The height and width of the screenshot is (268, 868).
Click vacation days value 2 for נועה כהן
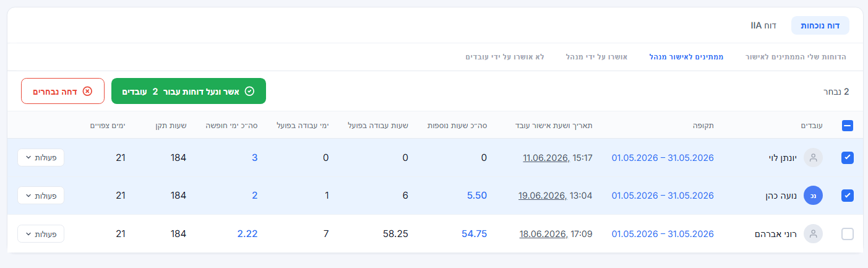pos(254,196)
